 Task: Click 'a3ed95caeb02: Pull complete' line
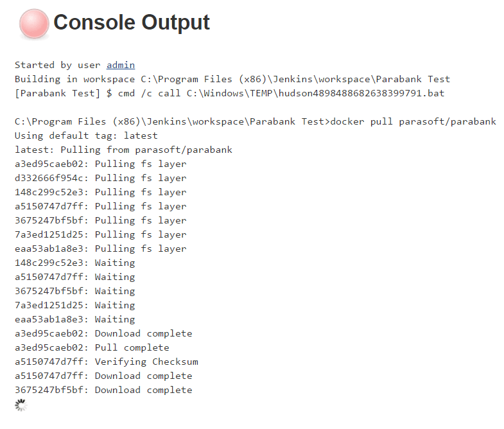click(x=92, y=348)
